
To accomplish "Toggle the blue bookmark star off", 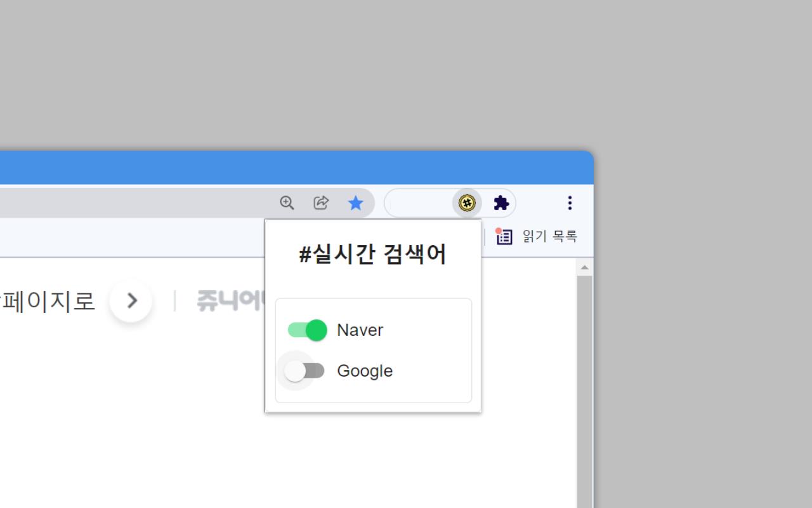I will pyautogui.click(x=356, y=203).
